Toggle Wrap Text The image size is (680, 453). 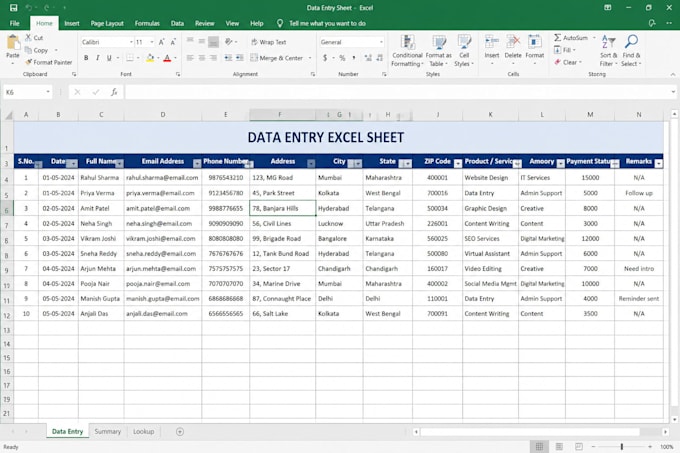pos(268,42)
